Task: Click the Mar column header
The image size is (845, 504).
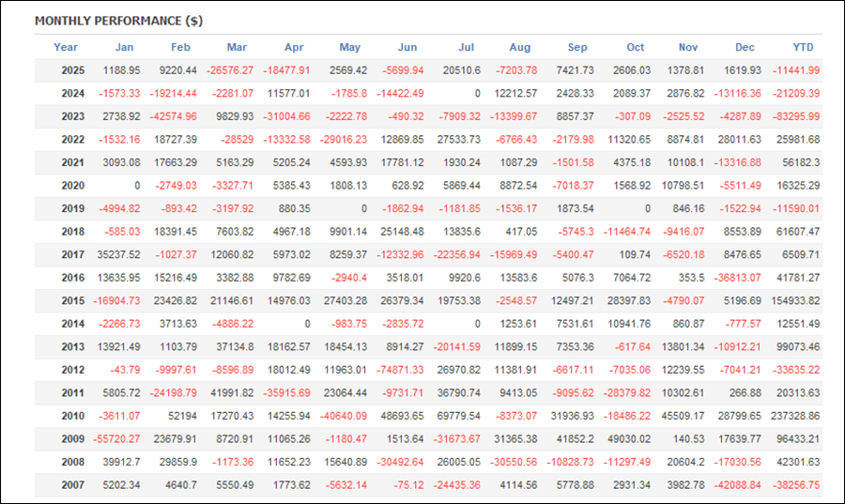Action: (237, 47)
